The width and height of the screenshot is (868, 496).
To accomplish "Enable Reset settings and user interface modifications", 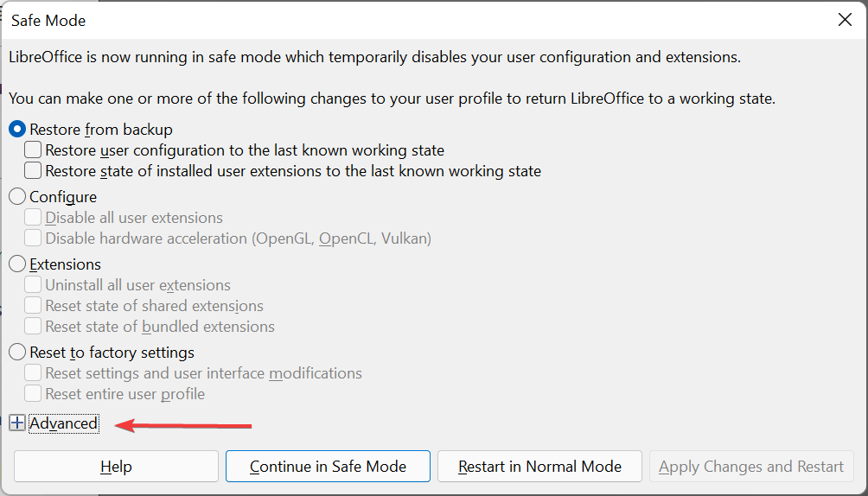I will coord(33,373).
